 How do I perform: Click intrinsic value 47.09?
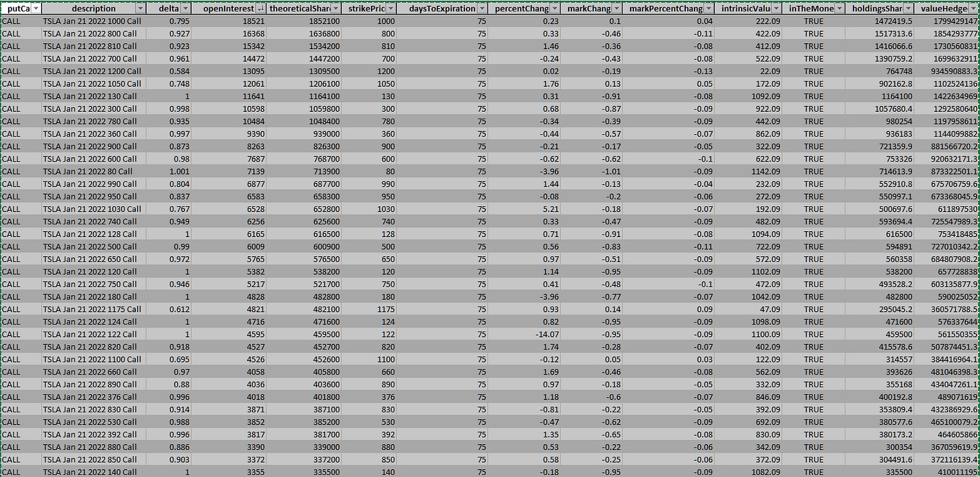(769, 309)
